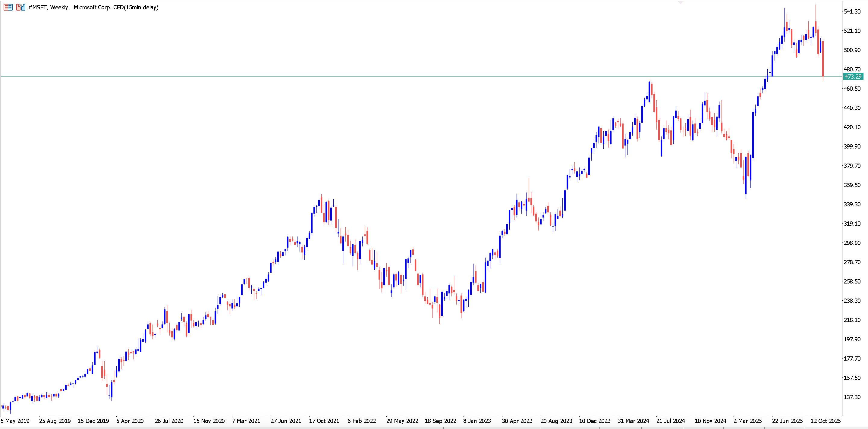Click the 238.30 price scale label

(x=852, y=301)
